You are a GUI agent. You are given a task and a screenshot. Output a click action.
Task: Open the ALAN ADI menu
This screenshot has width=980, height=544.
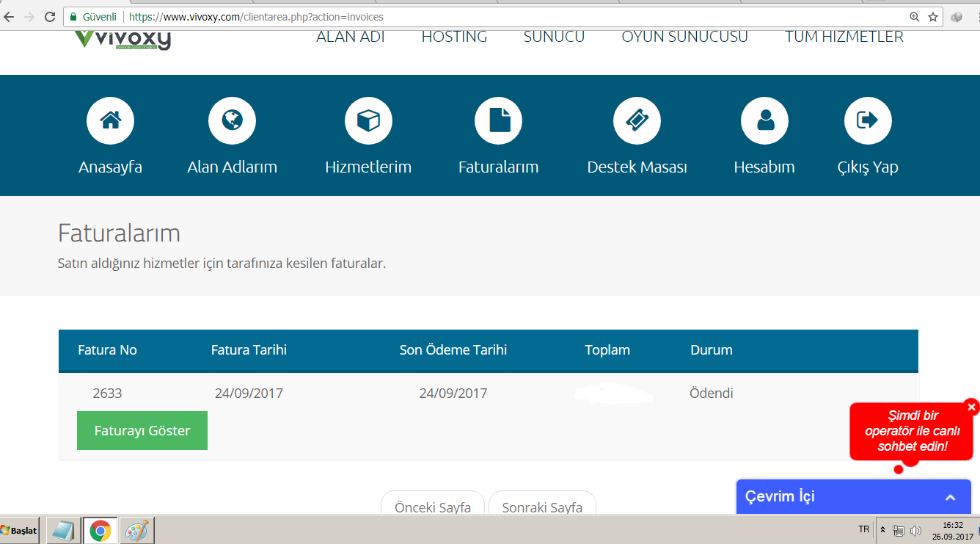351,37
